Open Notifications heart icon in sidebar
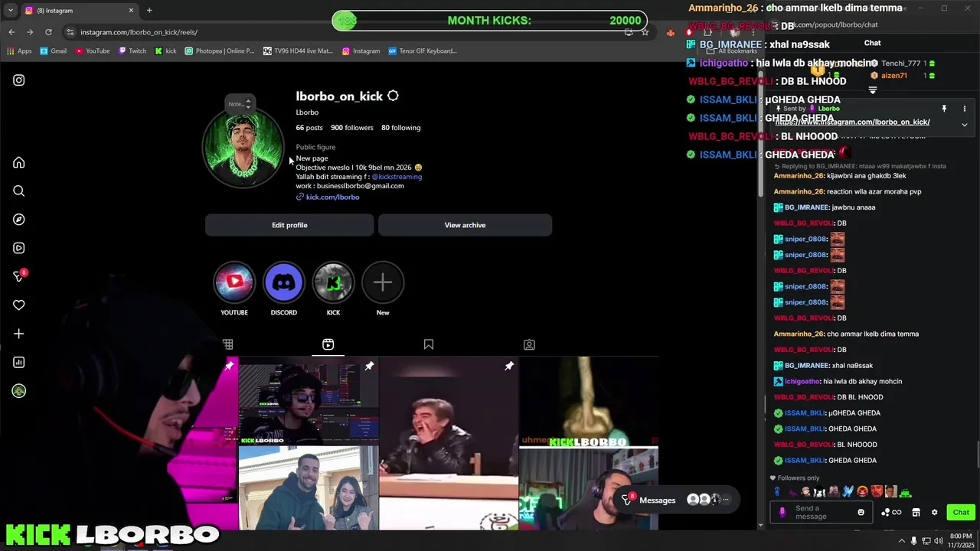 pyautogui.click(x=19, y=305)
